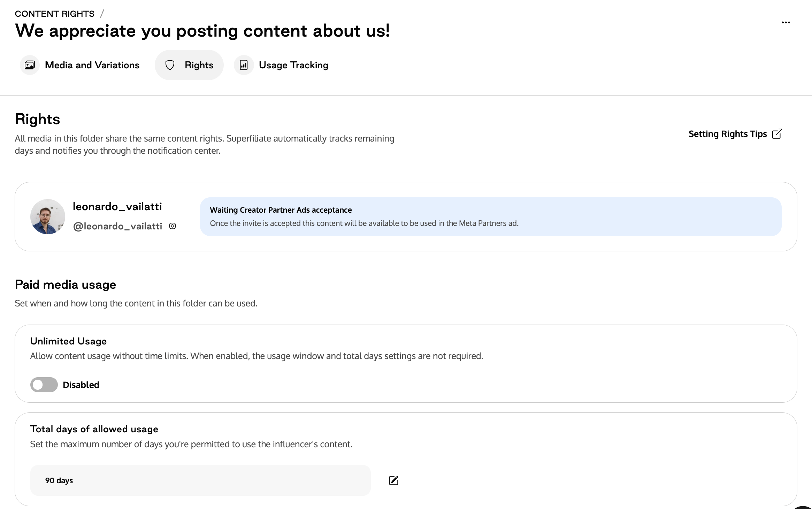Viewport: 812px width, 509px height.
Task: Click the Rights shield icon
Action: click(x=170, y=65)
